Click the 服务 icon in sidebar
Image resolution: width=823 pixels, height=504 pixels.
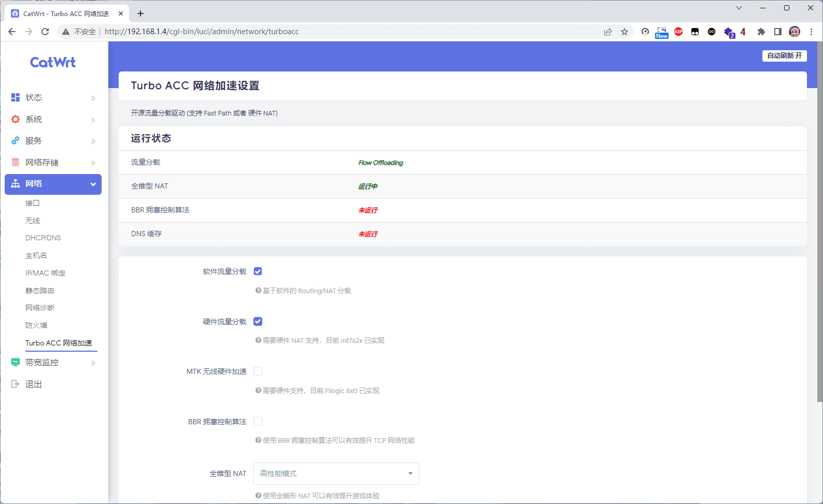(16, 140)
